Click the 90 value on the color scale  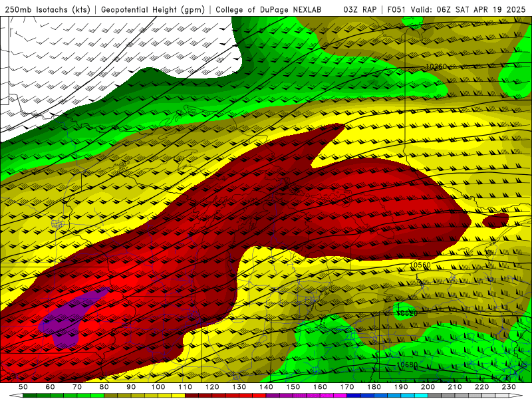tap(131, 387)
